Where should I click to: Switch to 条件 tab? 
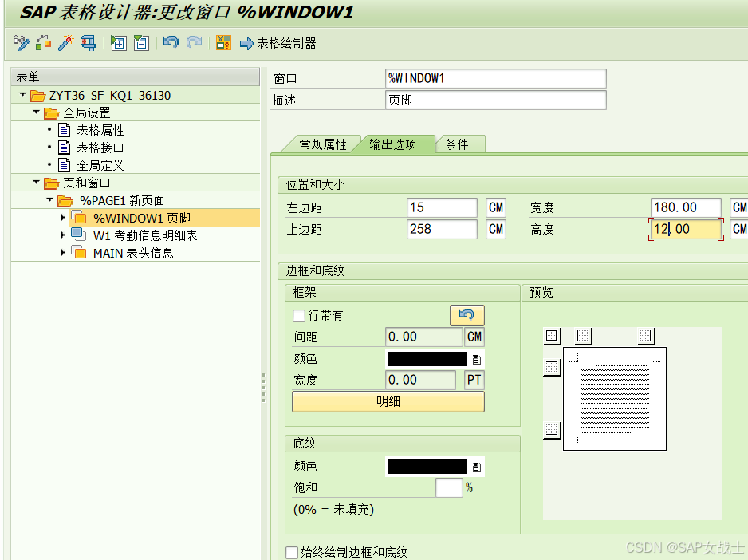click(456, 144)
